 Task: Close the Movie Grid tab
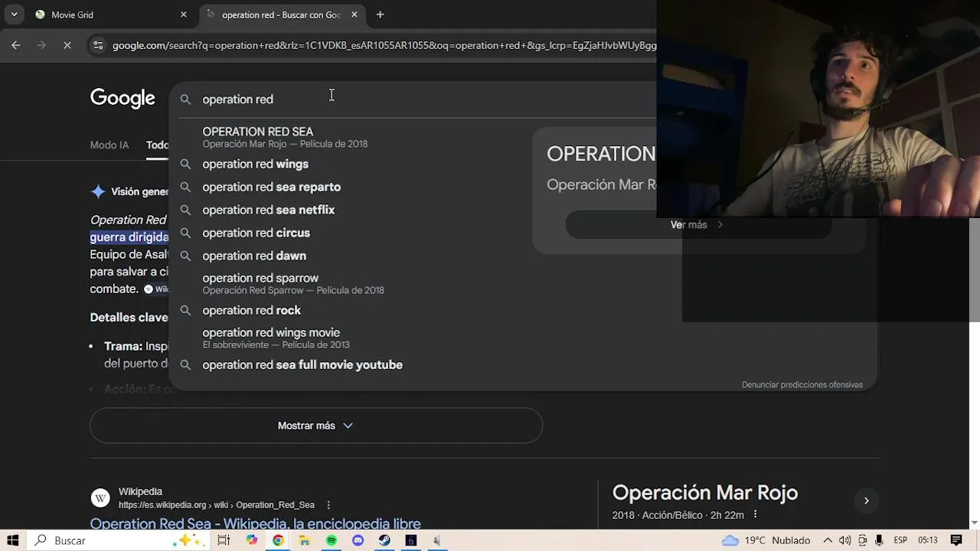(x=184, y=15)
